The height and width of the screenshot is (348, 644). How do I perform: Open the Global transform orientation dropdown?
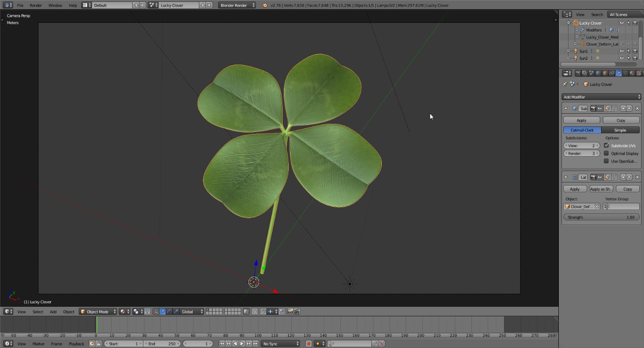click(192, 312)
